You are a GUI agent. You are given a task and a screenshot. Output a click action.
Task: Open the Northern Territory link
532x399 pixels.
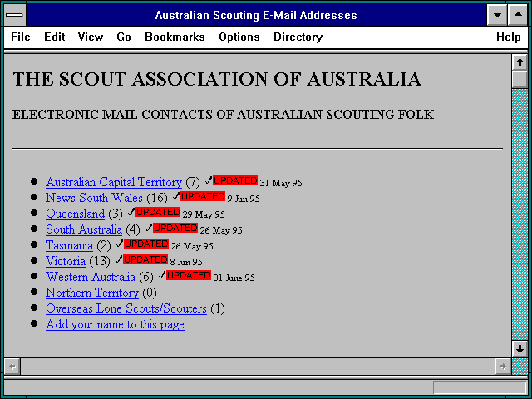pyautogui.click(x=92, y=293)
